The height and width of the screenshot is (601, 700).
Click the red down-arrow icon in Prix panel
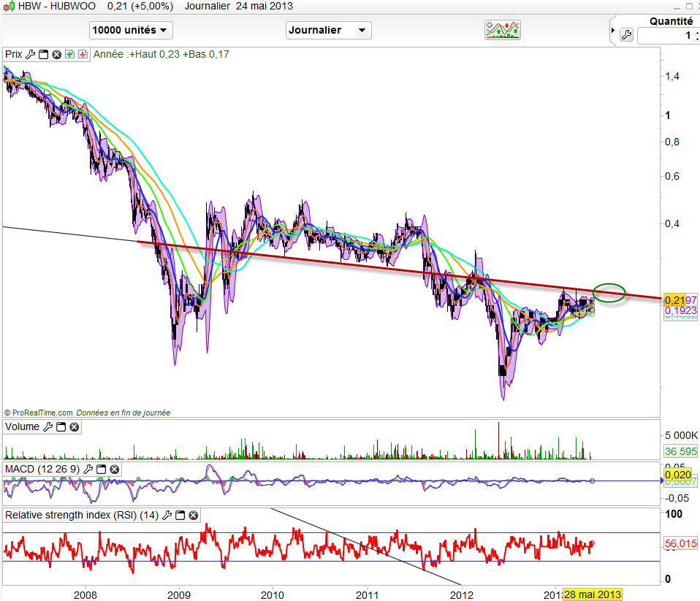[82, 54]
